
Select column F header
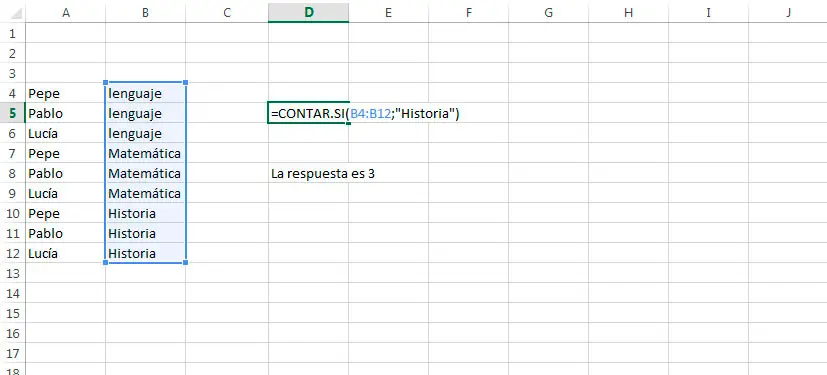pos(468,13)
